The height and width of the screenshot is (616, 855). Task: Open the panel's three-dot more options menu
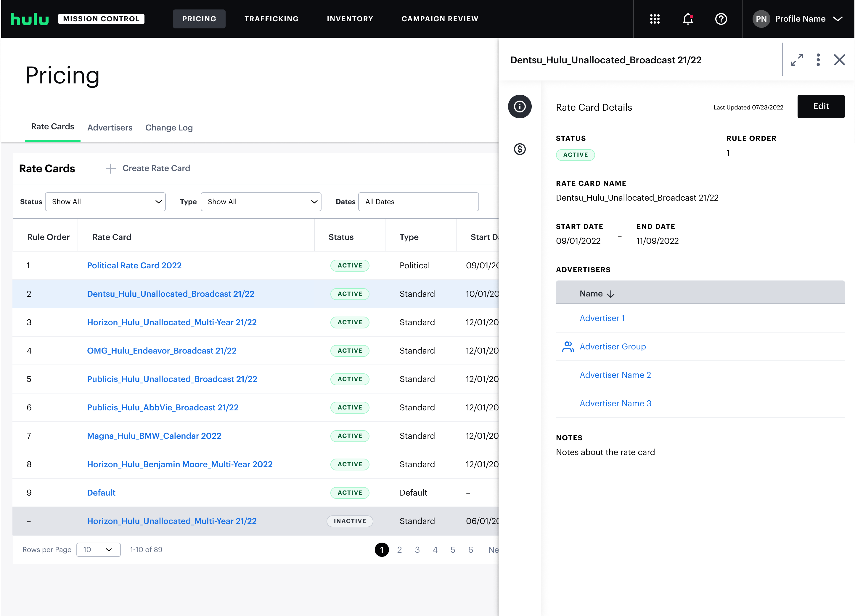point(818,60)
